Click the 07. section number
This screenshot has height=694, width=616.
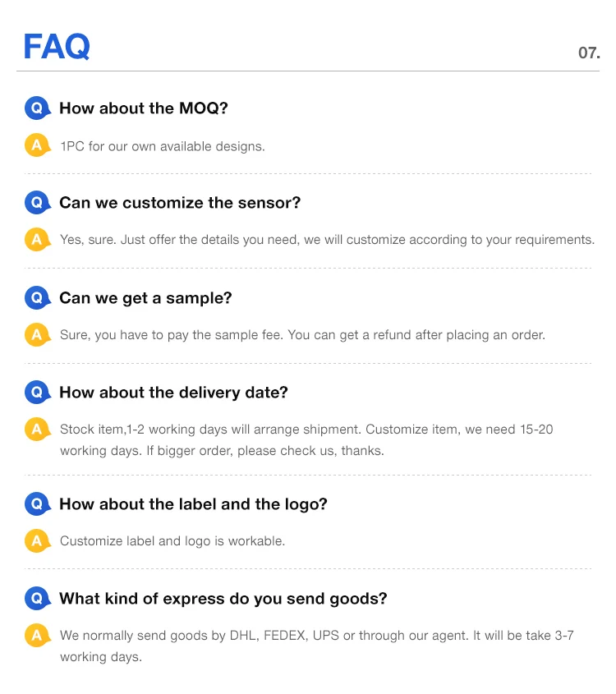click(x=589, y=53)
